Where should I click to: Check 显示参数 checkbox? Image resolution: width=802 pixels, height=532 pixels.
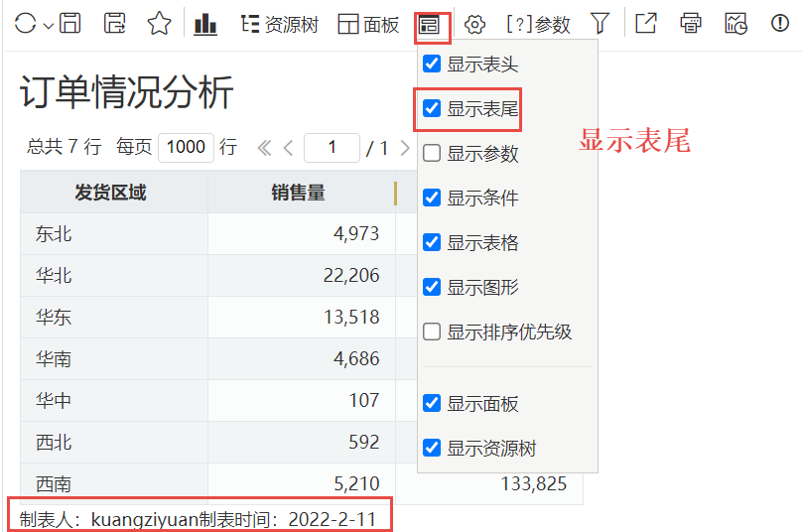(432, 153)
